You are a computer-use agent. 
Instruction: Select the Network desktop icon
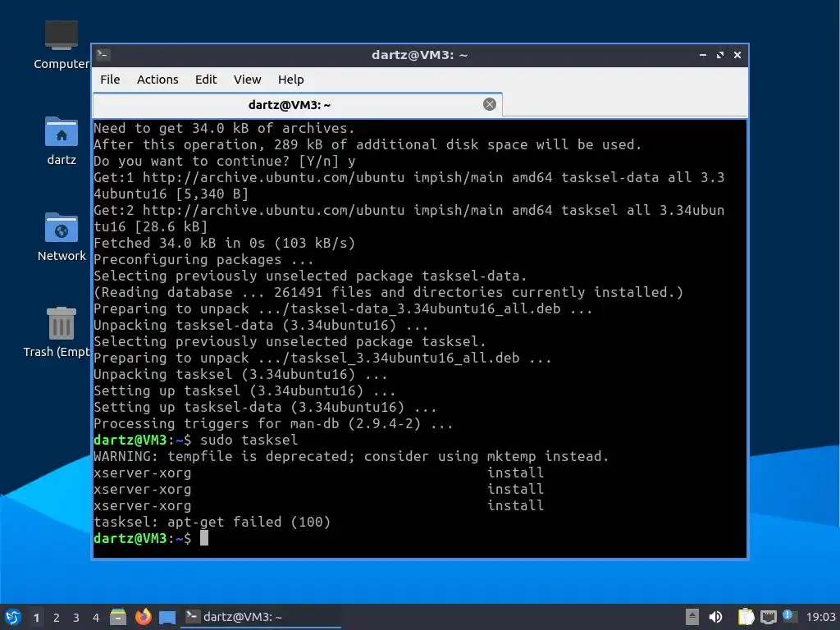click(x=61, y=237)
